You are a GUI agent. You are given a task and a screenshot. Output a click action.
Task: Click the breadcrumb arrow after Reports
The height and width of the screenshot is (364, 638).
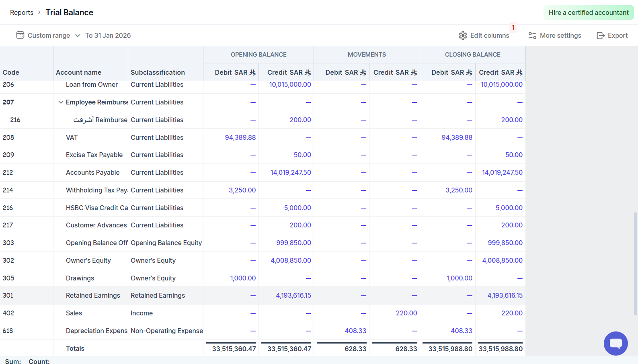39,13
